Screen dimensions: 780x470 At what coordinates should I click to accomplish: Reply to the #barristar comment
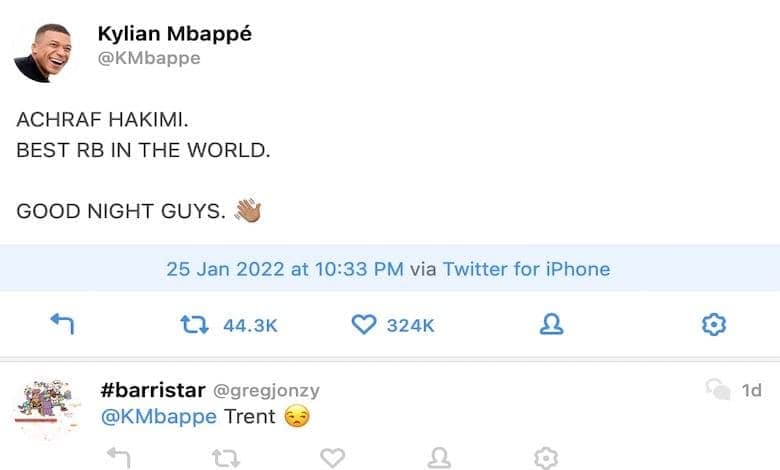[118, 457]
